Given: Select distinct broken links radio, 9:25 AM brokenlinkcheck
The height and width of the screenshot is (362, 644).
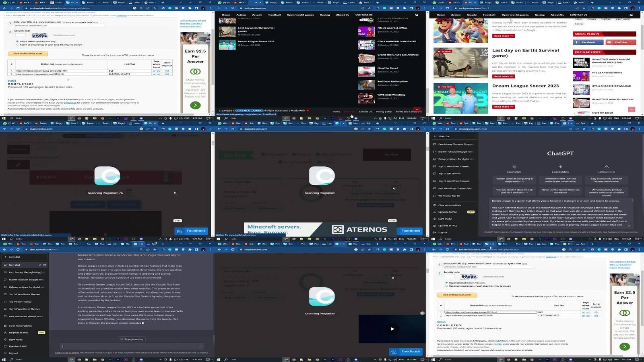Looking at the screenshot, I should point(17,41).
